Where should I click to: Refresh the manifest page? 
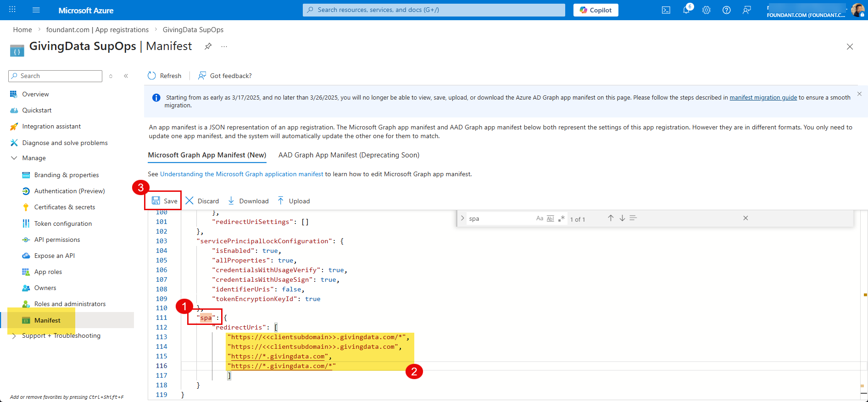click(x=165, y=76)
